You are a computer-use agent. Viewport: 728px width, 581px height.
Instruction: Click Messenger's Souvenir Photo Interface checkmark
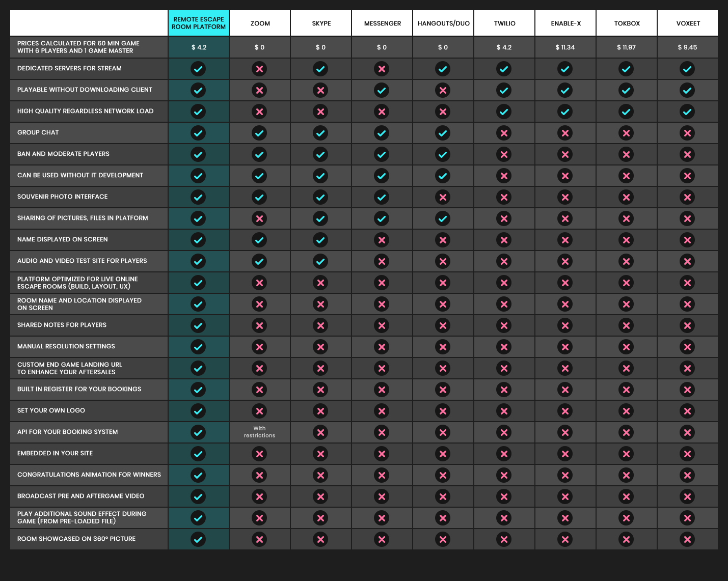[382, 197]
